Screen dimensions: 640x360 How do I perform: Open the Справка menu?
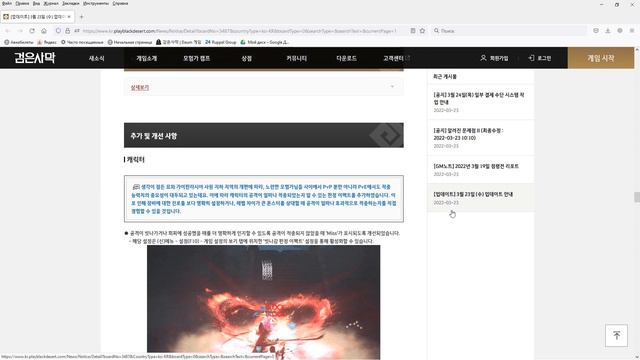(120, 3)
